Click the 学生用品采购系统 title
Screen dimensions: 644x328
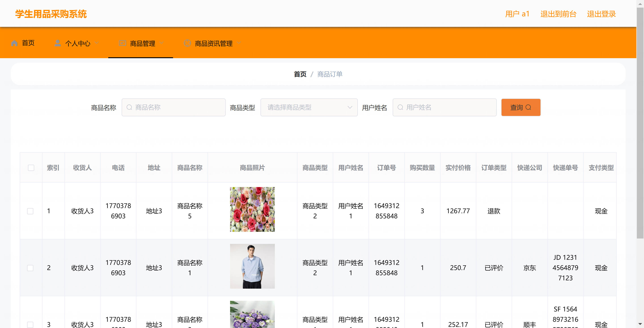[51, 14]
